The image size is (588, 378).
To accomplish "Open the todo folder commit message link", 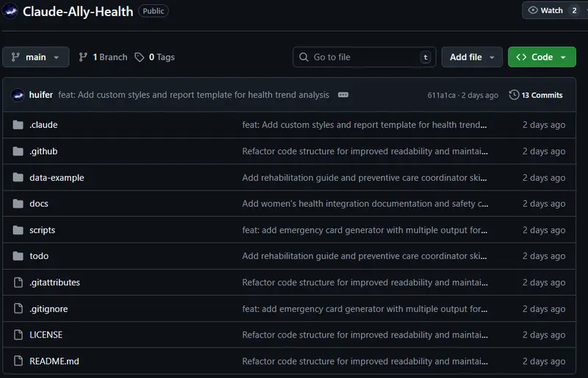I will coord(365,257).
